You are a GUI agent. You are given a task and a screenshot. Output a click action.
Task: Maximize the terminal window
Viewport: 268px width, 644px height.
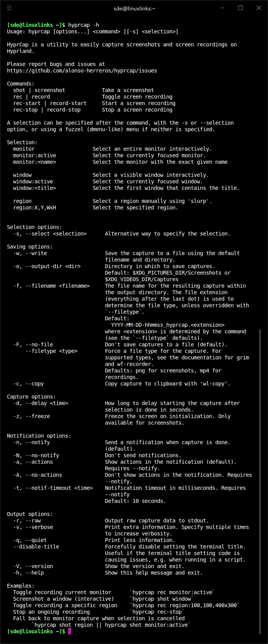[x=240, y=8]
